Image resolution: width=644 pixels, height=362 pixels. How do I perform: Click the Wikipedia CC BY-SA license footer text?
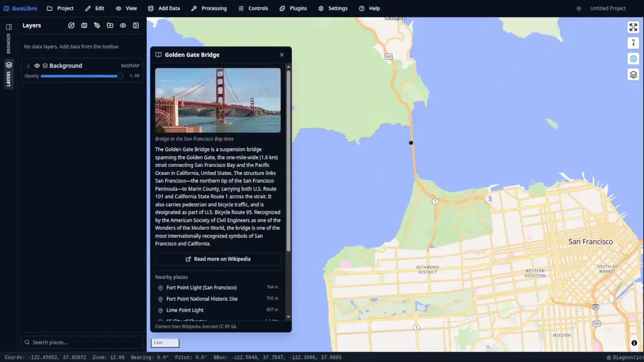(196, 326)
